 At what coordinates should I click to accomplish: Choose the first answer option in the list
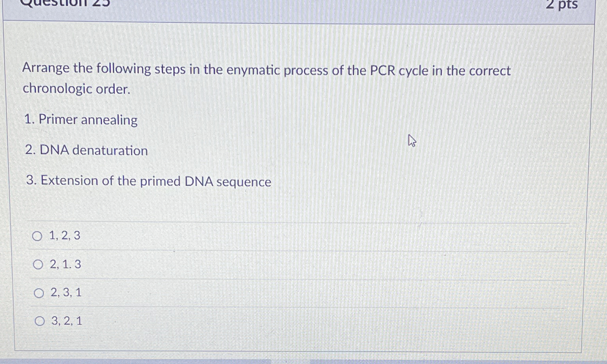click(x=38, y=236)
